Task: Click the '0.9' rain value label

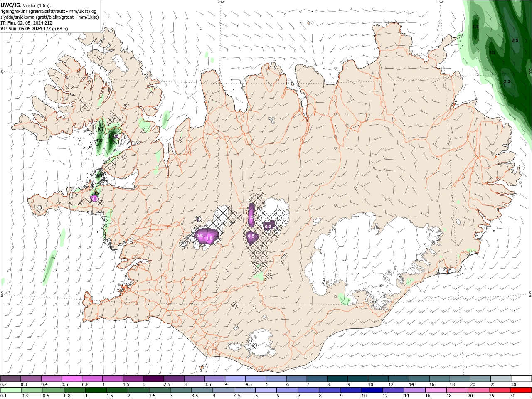Action: pos(96,193)
